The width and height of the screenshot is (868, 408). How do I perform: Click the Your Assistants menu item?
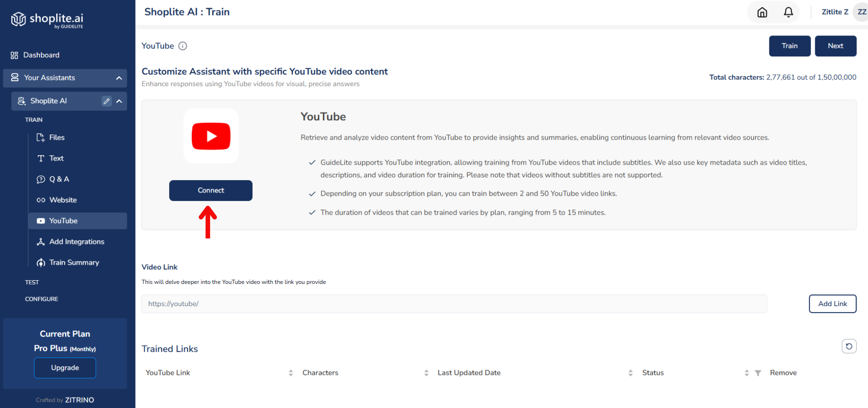65,78
